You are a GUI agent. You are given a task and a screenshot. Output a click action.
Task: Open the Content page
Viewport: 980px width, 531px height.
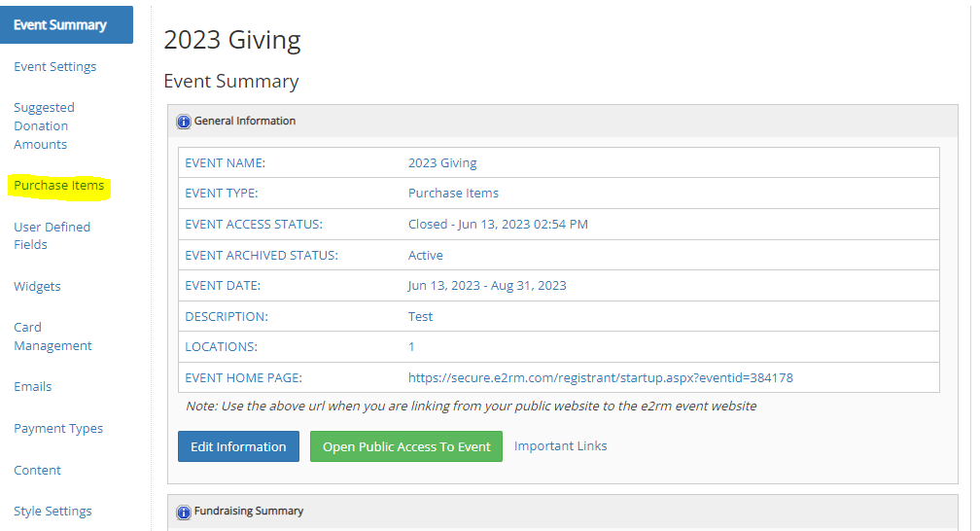(x=37, y=471)
